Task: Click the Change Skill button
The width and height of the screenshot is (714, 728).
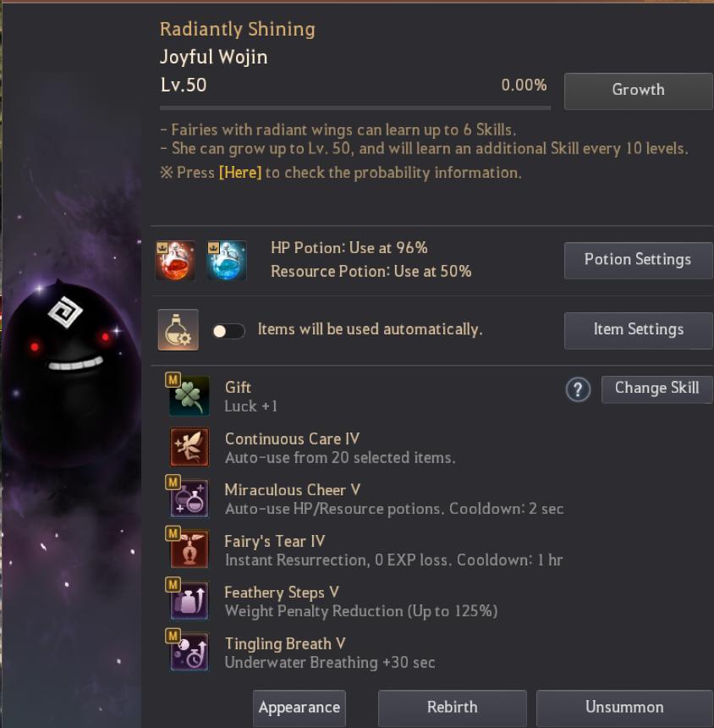Action: pyautogui.click(x=657, y=389)
